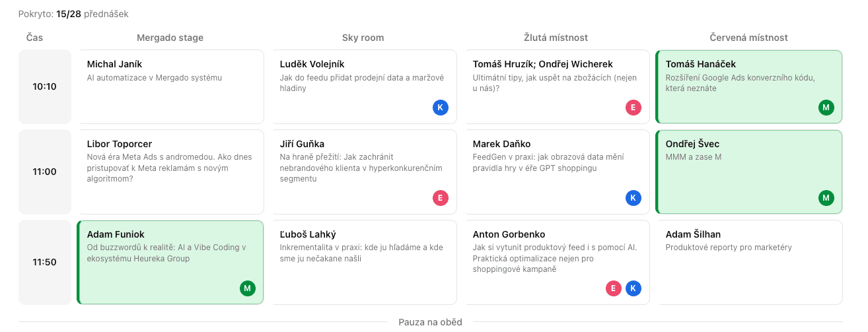Click the K badge on Anton Gorbenko's talk
This screenshot has width=868, height=332.
tap(633, 288)
